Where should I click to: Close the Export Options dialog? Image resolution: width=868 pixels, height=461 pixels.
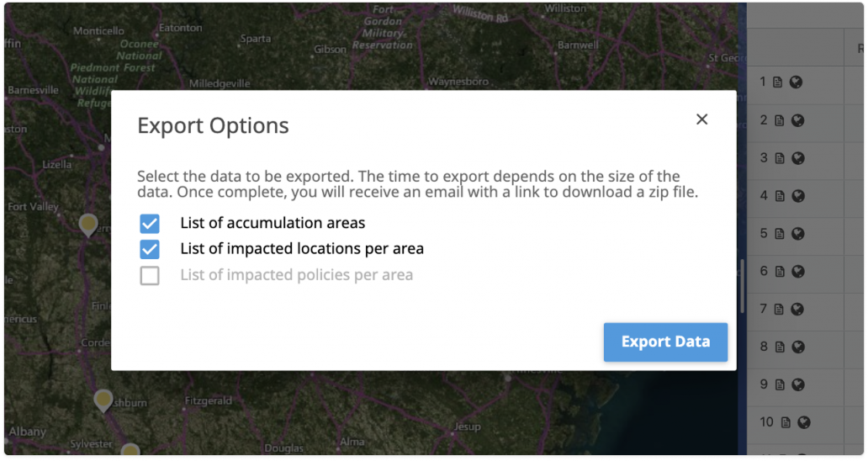tap(701, 119)
